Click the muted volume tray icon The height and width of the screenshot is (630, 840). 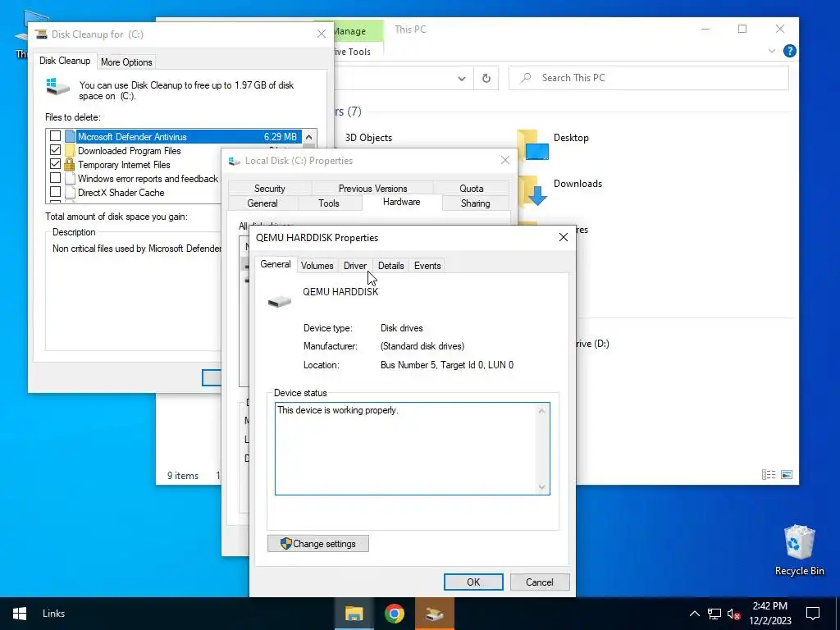(733, 614)
